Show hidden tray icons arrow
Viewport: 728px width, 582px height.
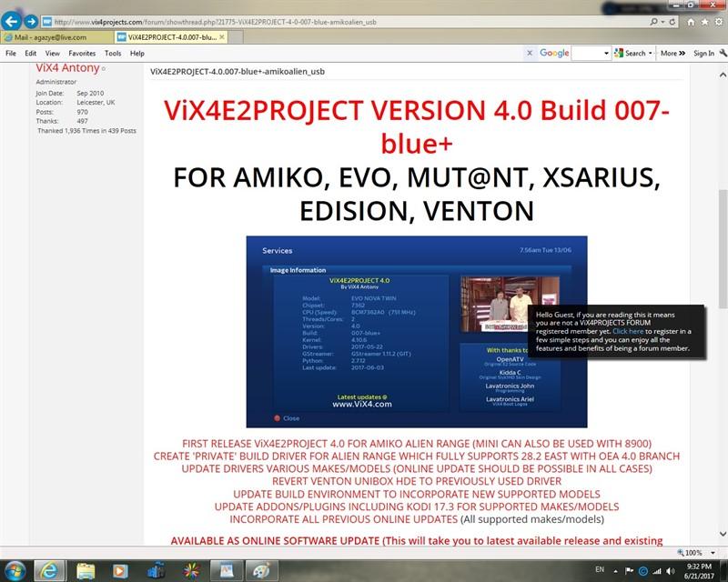click(x=616, y=571)
